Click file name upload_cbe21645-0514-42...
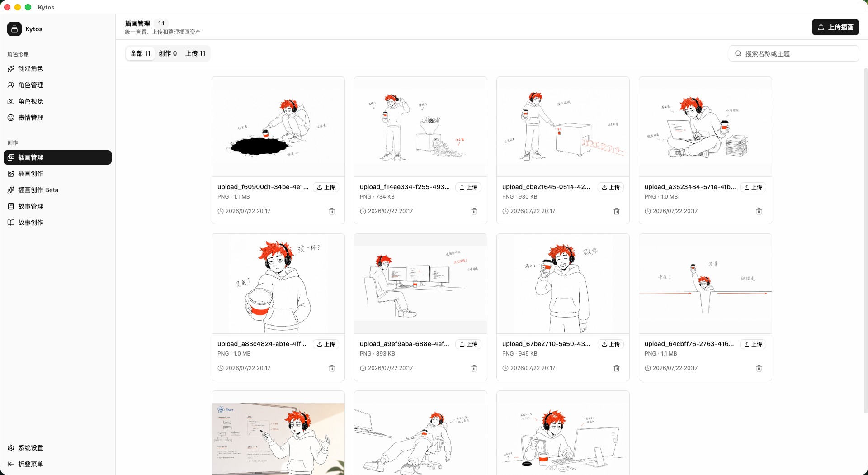This screenshot has width=868, height=475. (546, 187)
